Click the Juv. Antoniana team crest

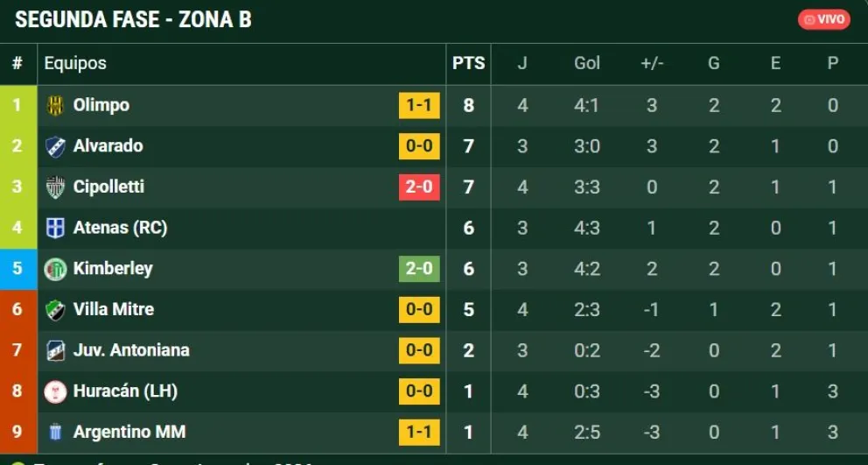55,350
